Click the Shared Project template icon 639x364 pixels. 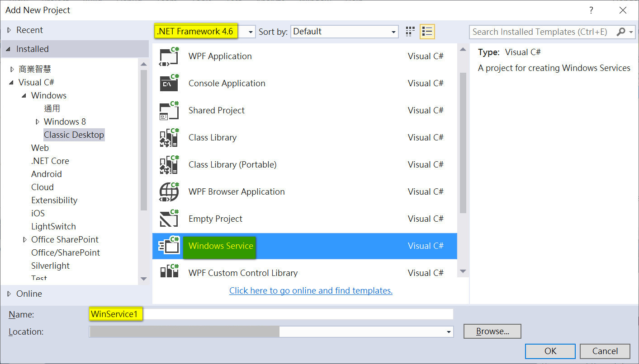click(x=169, y=111)
